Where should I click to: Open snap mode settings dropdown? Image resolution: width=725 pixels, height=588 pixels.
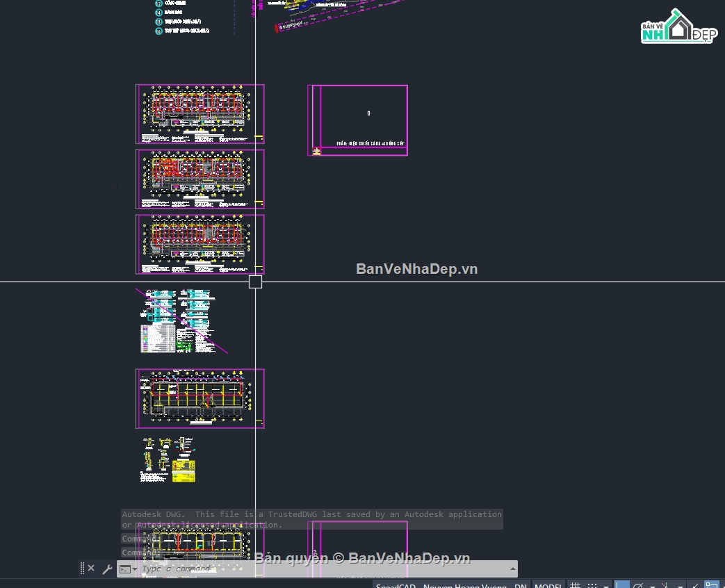[606, 586]
